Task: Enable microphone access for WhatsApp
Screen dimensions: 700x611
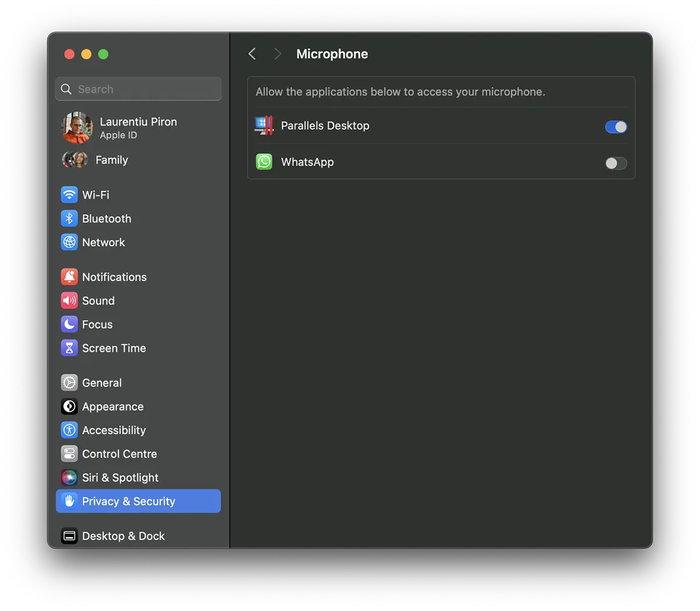Action: click(615, 163)
